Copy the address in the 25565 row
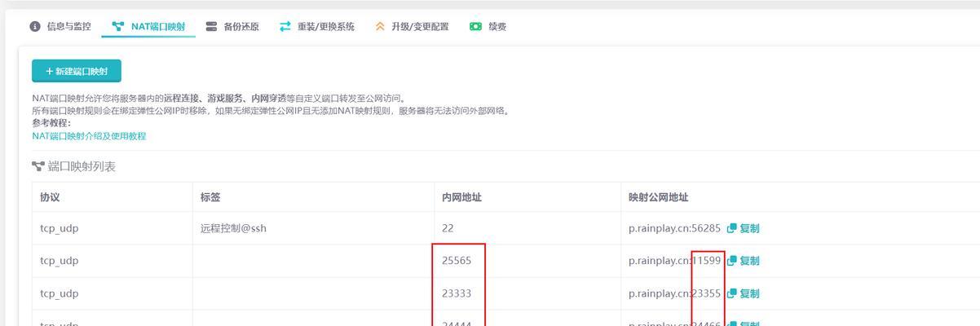Screen dimensions: 980x326 point(744,261)
